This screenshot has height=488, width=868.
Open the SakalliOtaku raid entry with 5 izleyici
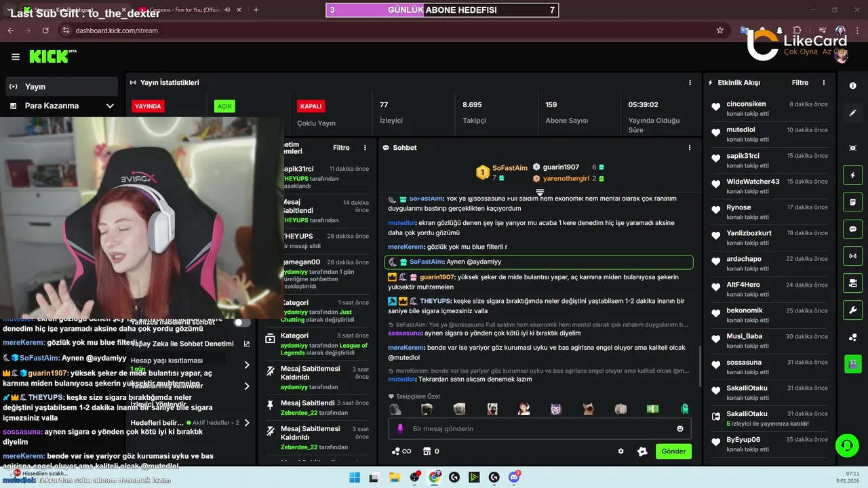[770, 418]
